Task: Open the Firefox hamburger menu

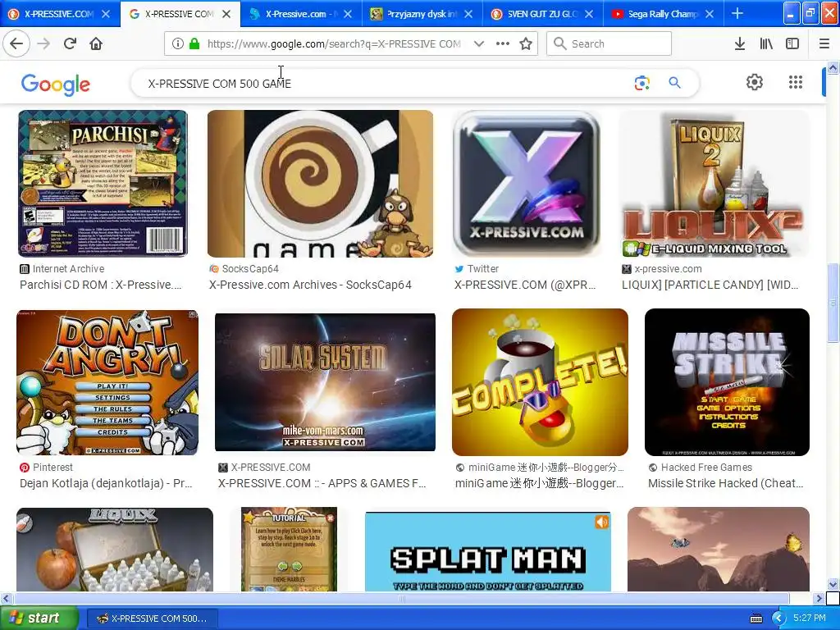Action: 824,44
